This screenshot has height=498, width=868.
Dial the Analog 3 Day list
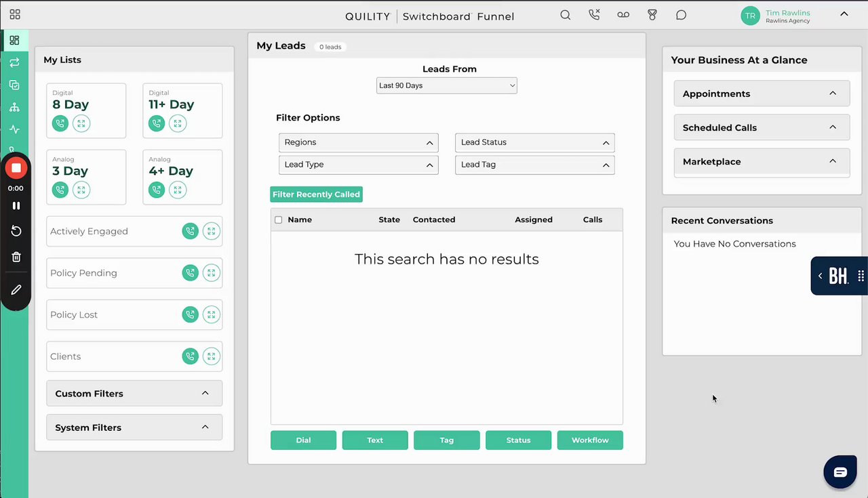(60, 190)
